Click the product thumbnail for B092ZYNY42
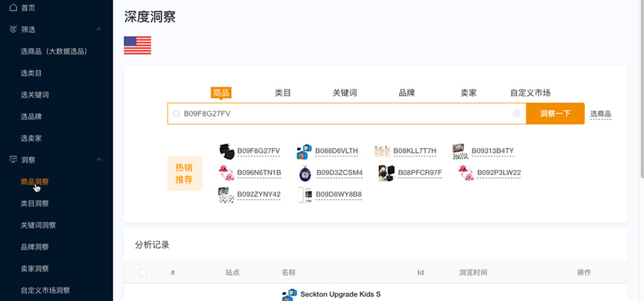 pos(226,194)
